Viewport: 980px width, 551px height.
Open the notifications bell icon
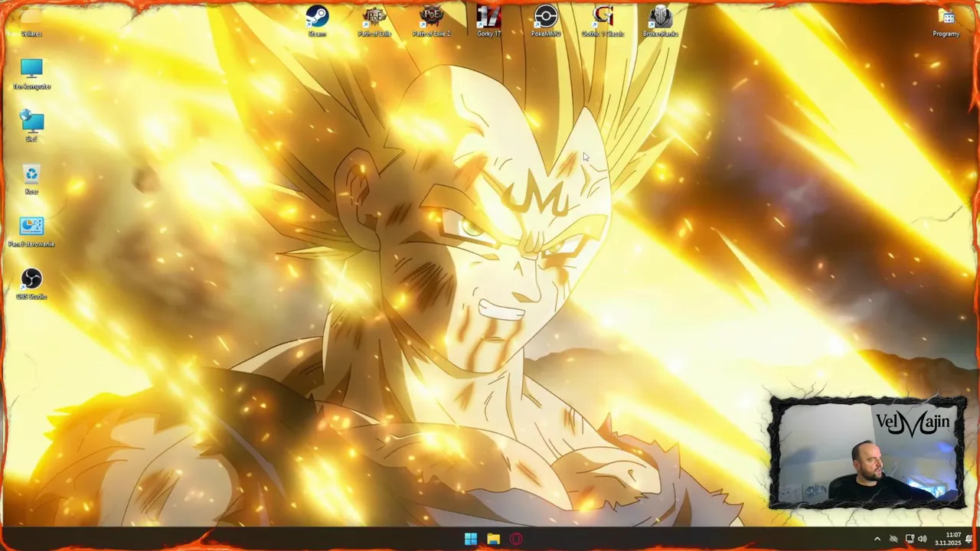click(x=969, y=539)
